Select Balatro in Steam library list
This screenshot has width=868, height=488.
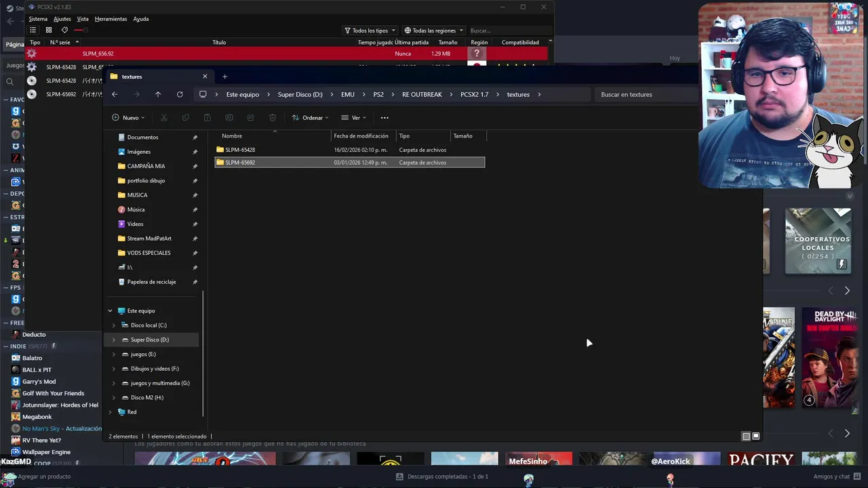click(32, 358)
